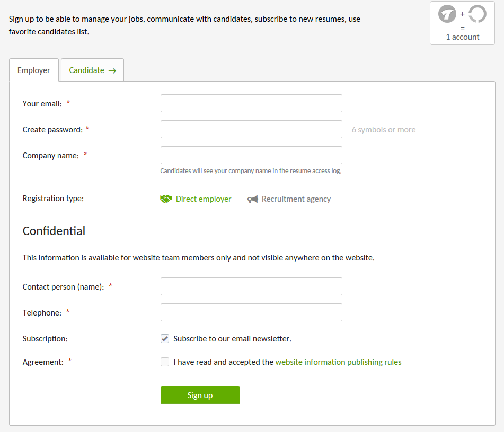Screen dimensions: 504x432
Task: Click the Subscribe to our email newsletter label
Action: click(233, 338)
